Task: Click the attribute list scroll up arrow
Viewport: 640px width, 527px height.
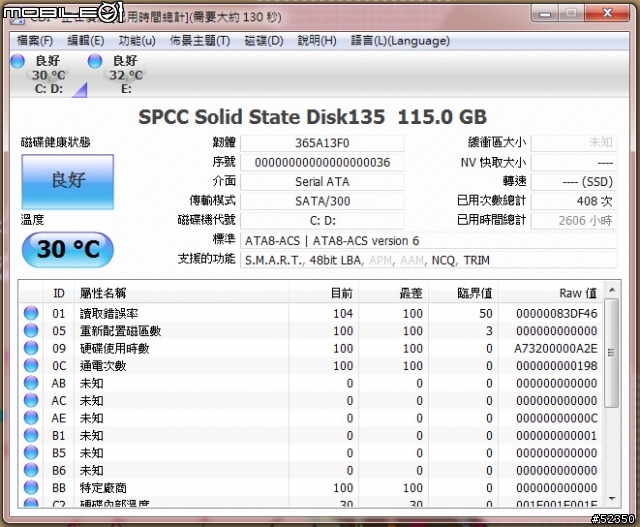Action: (611, 290)
